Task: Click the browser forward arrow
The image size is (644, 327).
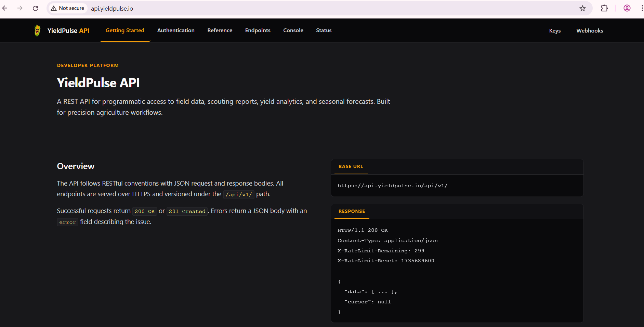Action: [x=20, y=8]
